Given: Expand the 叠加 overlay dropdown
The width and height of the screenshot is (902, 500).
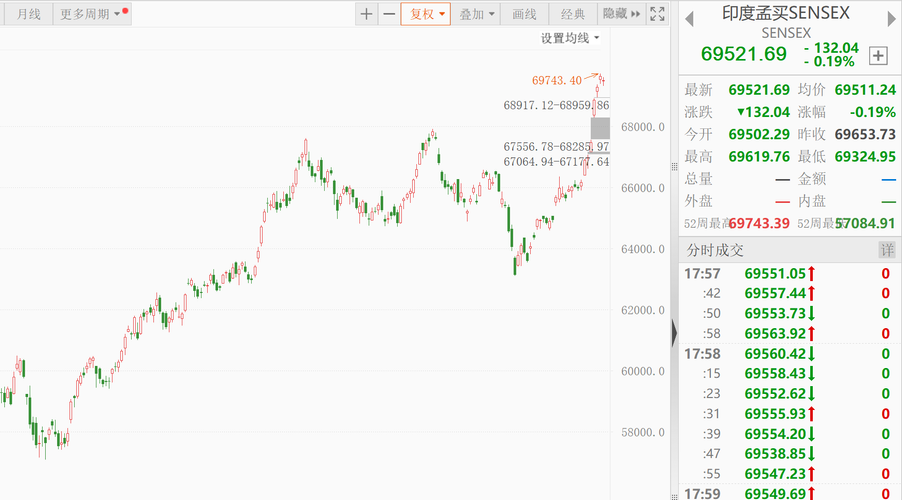Looking at the screenshot, I should click(x=477, y=14).
